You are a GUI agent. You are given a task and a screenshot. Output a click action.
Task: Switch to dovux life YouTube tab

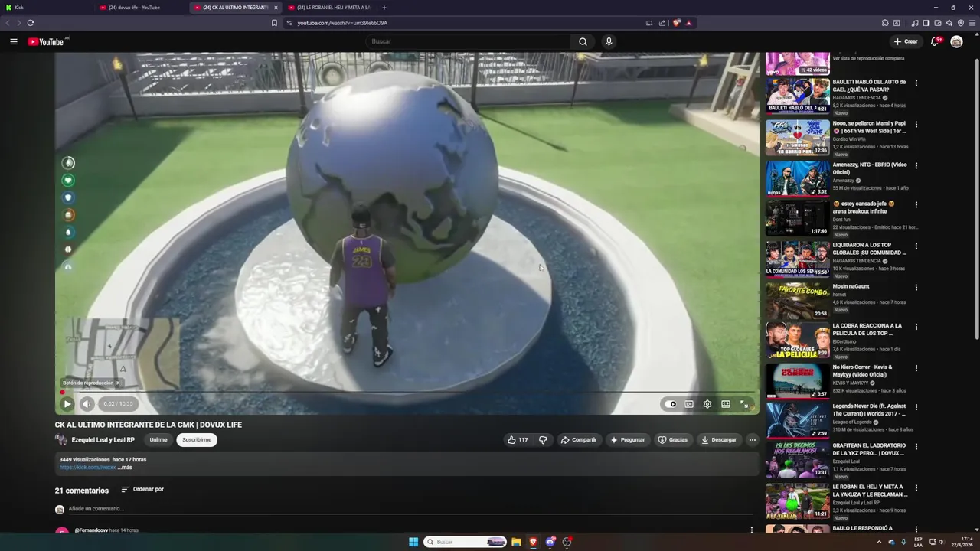click(x=142, y=8)
